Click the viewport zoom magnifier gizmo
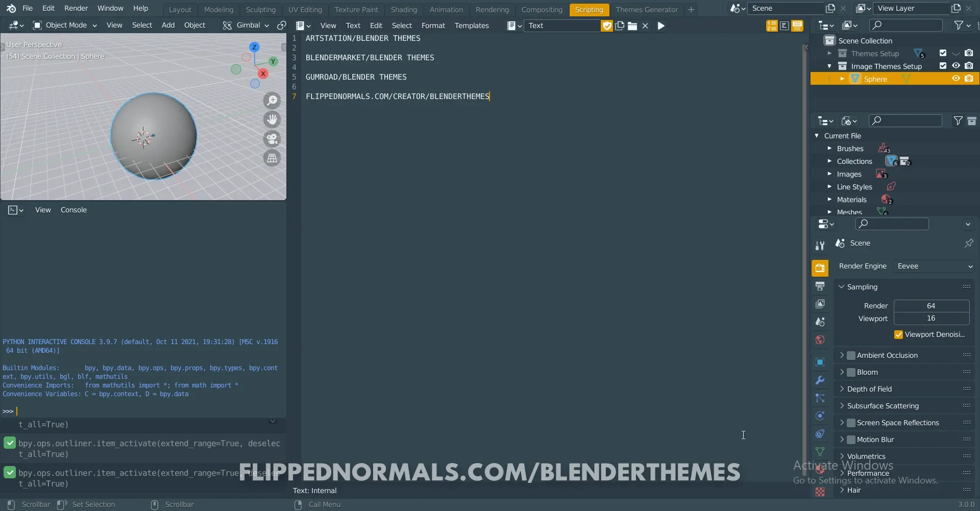This screenshot has width=980, height=511. [x=273, y=101]
